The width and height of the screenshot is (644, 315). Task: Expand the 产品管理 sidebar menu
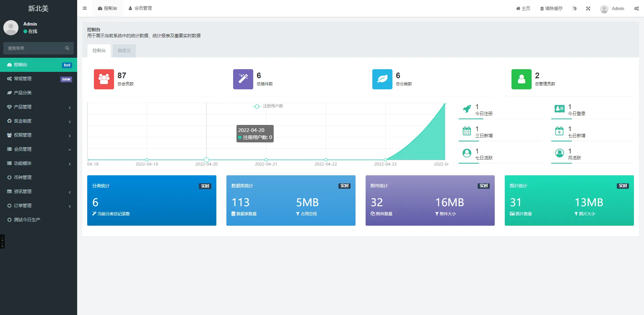(x=38, y=107)
